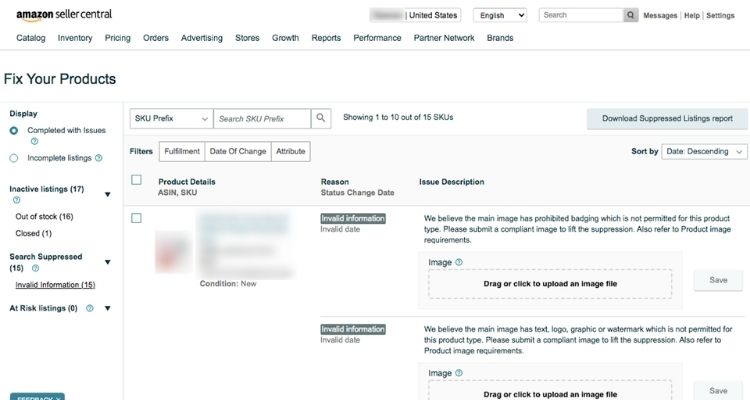Open the Attribute filter
750x400 pixels.
[290, 151]
